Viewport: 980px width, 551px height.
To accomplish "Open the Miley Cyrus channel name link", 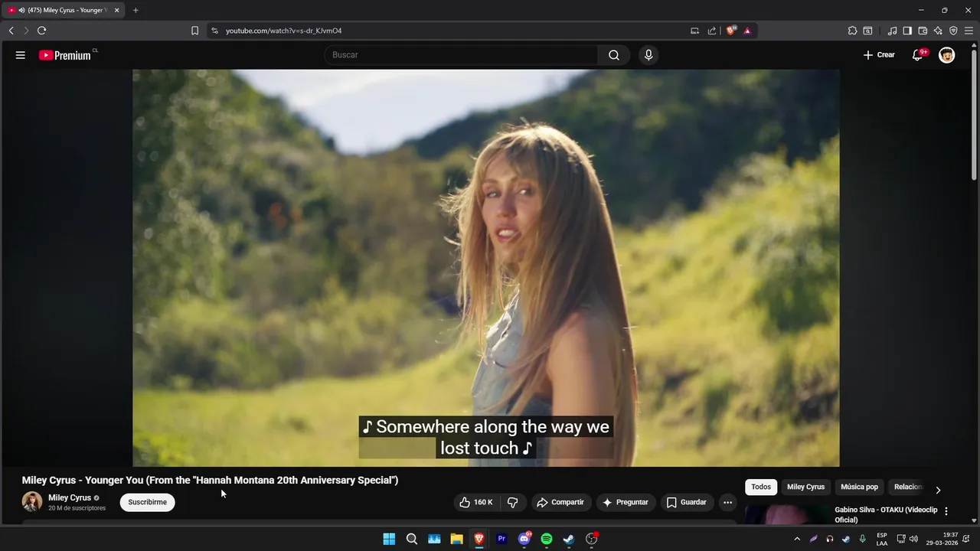I will click(70, 497).
